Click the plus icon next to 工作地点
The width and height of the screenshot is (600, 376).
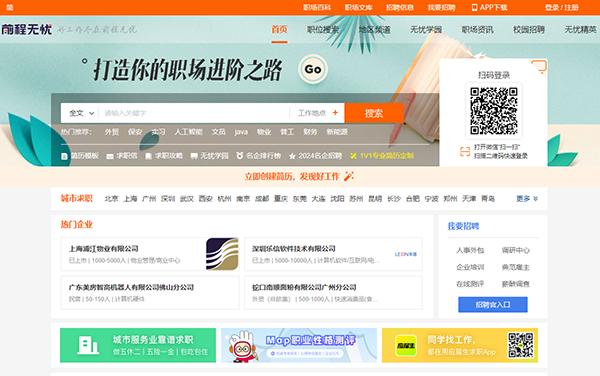pyautogui.click(x=335, y=112)
